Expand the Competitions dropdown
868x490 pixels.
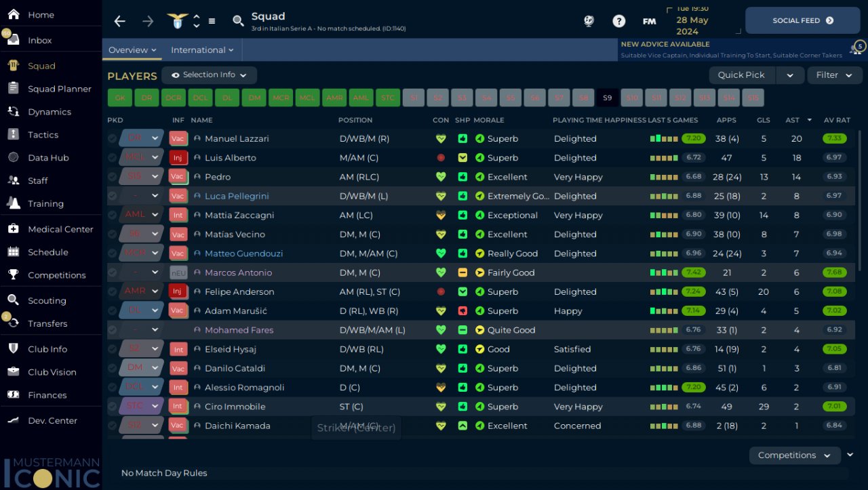pos(794,455)
